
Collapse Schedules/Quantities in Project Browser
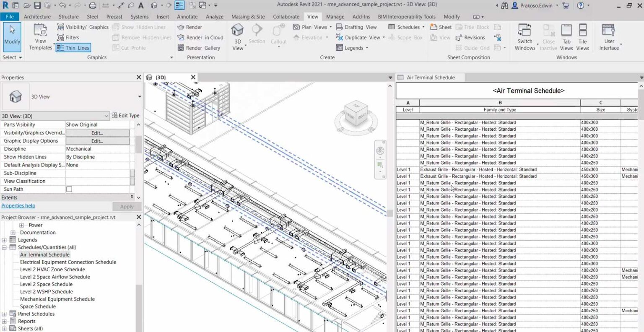[x=4, y=247]
